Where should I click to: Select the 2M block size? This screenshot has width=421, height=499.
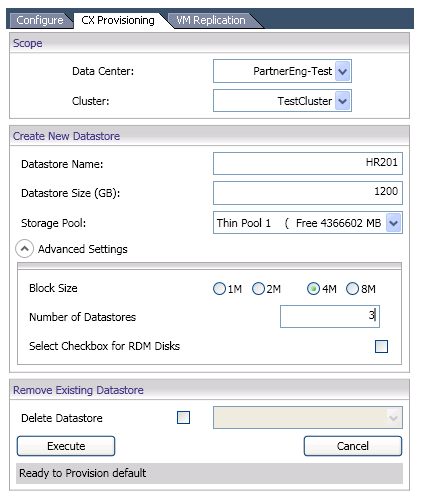coord(258,289)
